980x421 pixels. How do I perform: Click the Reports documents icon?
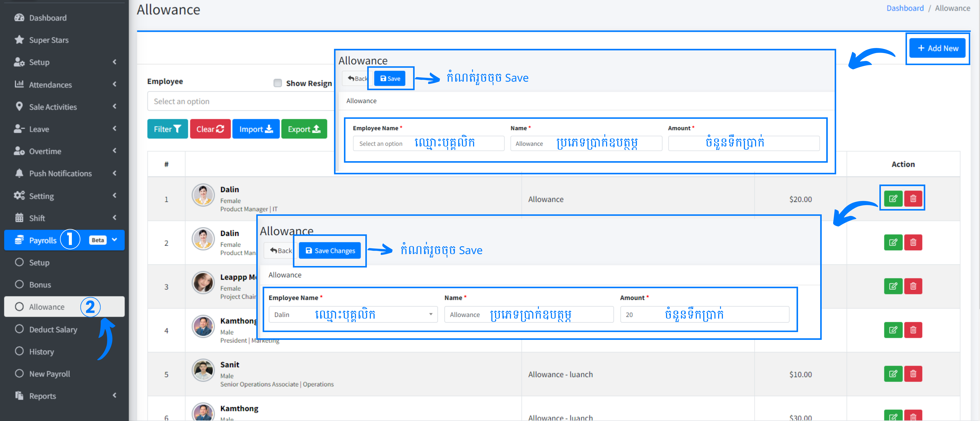[x=19, y=396]
